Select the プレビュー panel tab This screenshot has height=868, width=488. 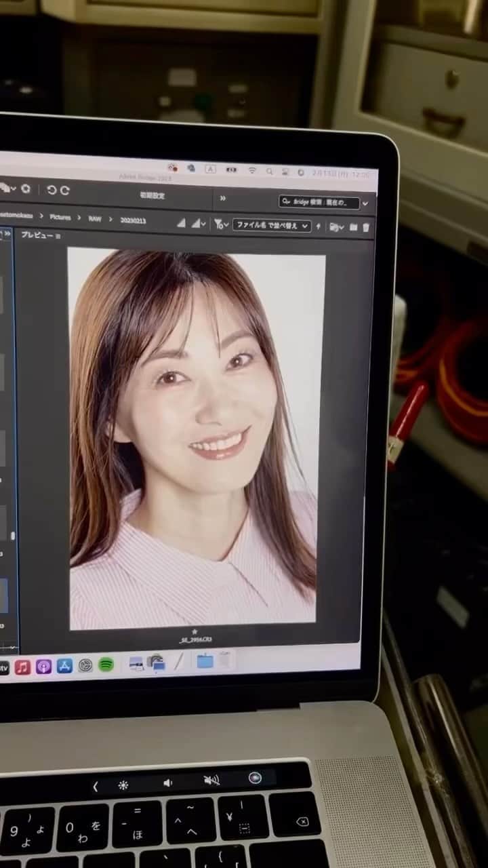coord(37,235)
